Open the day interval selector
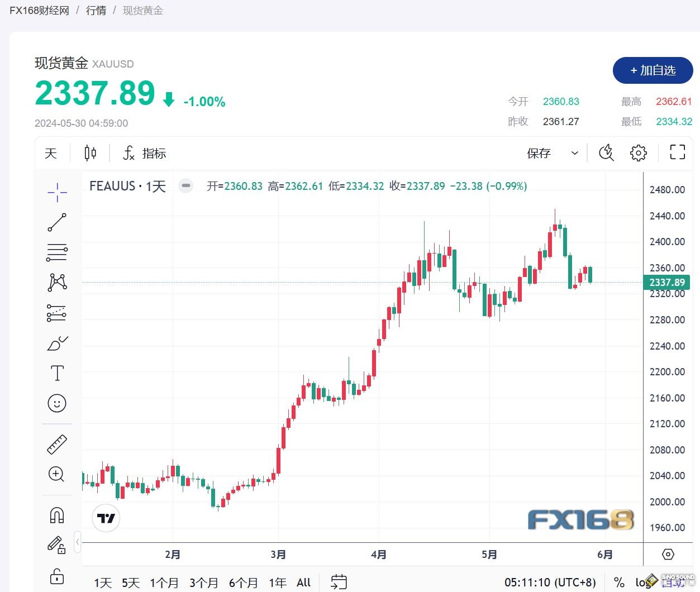This screenshot has height=592, width=700. click(x=51, y=153)
